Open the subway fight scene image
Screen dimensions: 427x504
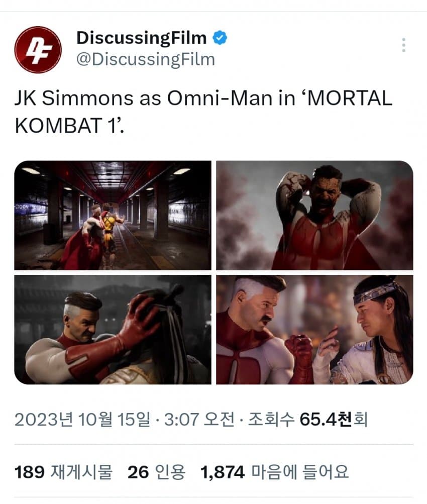(x=113, y=216)
